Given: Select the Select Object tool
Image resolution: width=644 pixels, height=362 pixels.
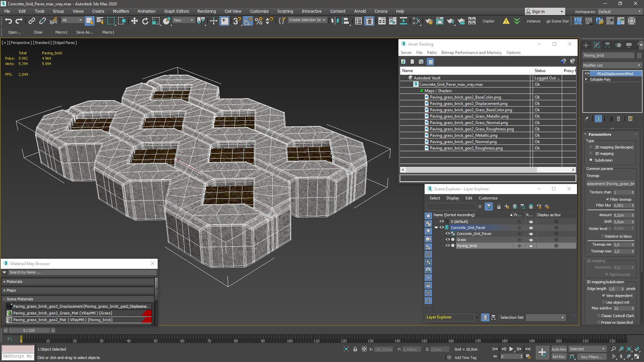Looking at the screenshot, I should 89,21.
